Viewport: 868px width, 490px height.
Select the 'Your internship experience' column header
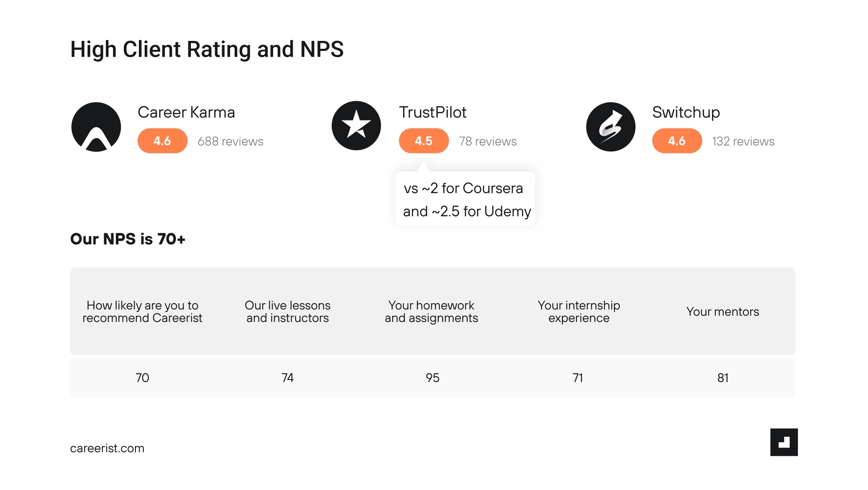[x=579, y=312]
